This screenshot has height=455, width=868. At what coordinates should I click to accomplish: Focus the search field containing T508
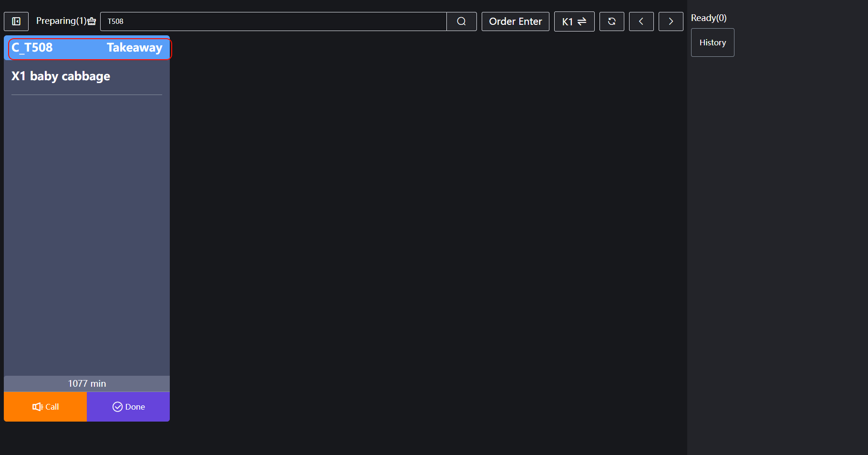click(x=273, y=21)
